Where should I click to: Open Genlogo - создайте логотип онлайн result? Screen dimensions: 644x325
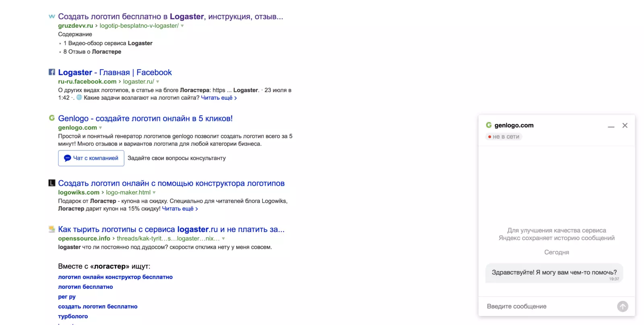tap(145, 118)
